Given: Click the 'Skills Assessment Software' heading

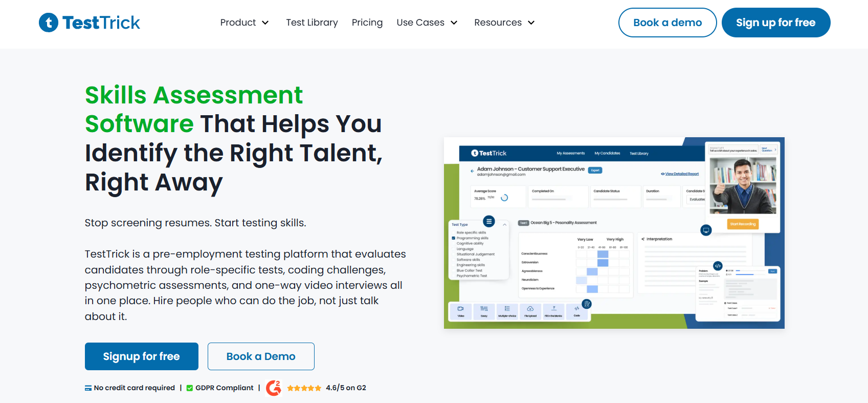Looking at the screenshot, I should coord(194,109).
